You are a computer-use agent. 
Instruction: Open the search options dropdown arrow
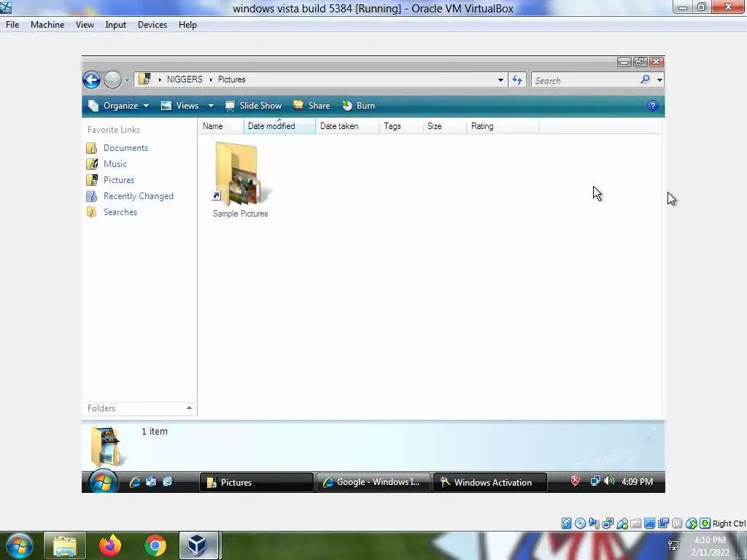click(659, 80)
